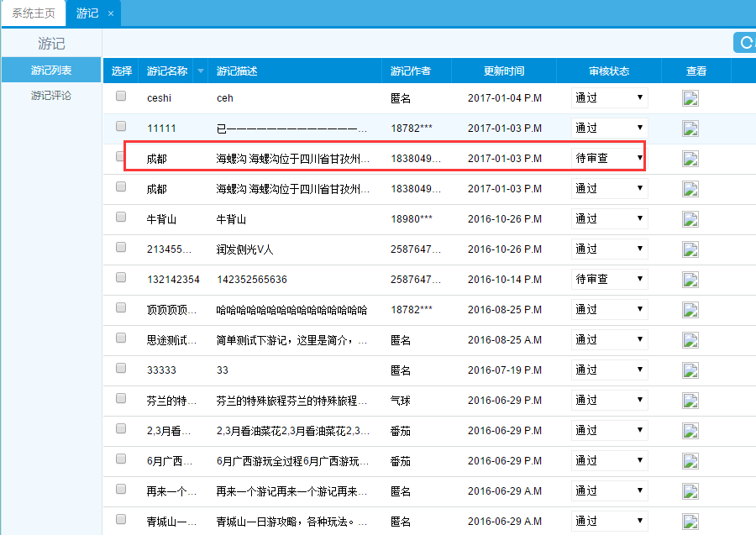The image size is (756, 535).
Task: Select 游记列表 in the left sidebar
Action: coord(51,70)
